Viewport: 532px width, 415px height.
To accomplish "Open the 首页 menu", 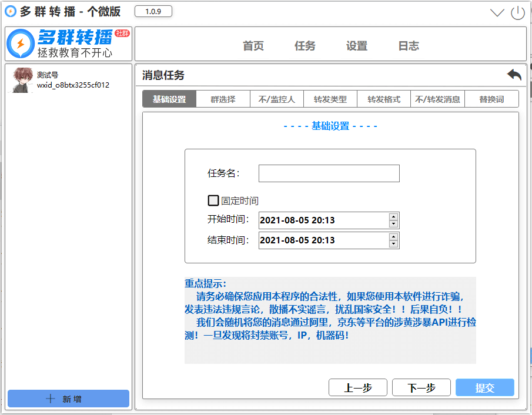I will (x=253, y=46).
